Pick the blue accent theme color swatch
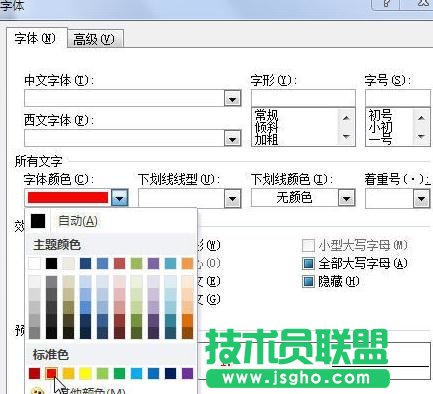This screenshot has height=394, width=433. point(102,263)
